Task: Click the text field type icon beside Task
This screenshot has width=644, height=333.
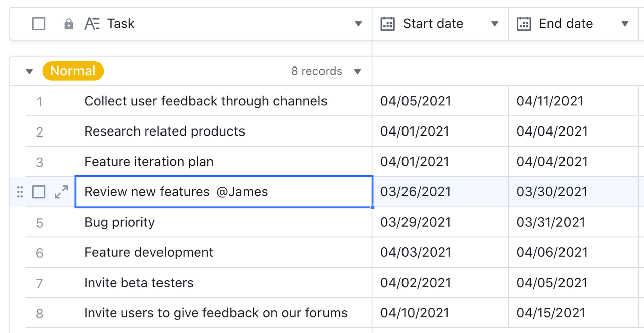Action: pyautogui.click(x=92, y=24)
